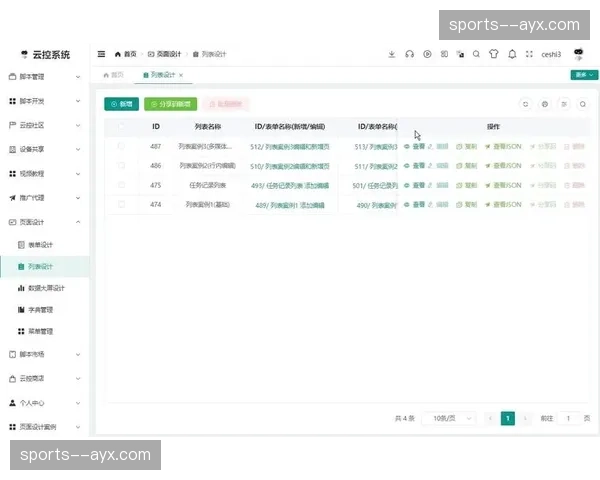
Task: Click the play-circle icon in top toolbar
Action: point(427,54)
